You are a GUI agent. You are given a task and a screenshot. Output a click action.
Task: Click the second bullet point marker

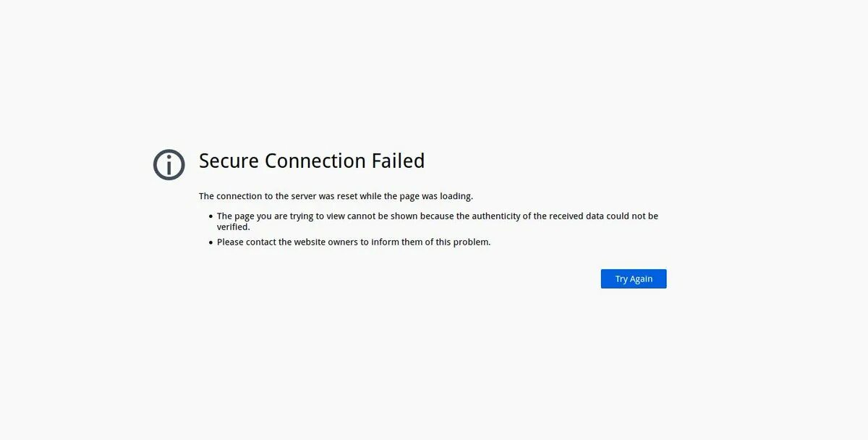210,242
